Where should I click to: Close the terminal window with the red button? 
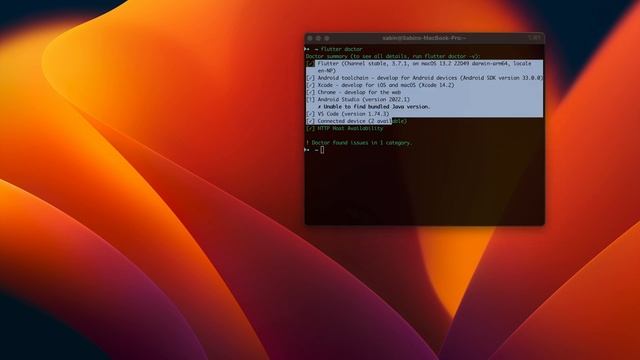tap(310, 38)
